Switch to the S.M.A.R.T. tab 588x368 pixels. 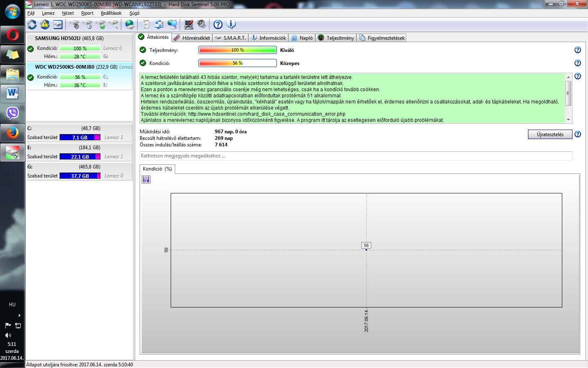pyautogui.click(x=231, y=38)
